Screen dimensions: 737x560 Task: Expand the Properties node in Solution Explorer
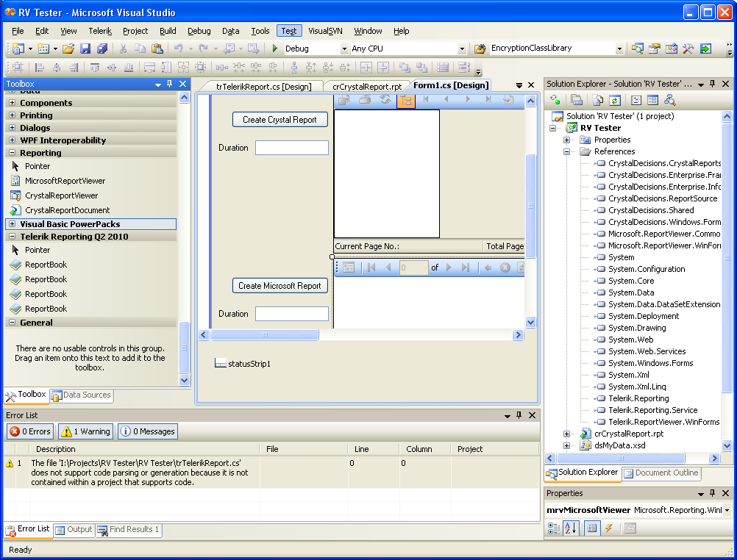pos(567,140)
